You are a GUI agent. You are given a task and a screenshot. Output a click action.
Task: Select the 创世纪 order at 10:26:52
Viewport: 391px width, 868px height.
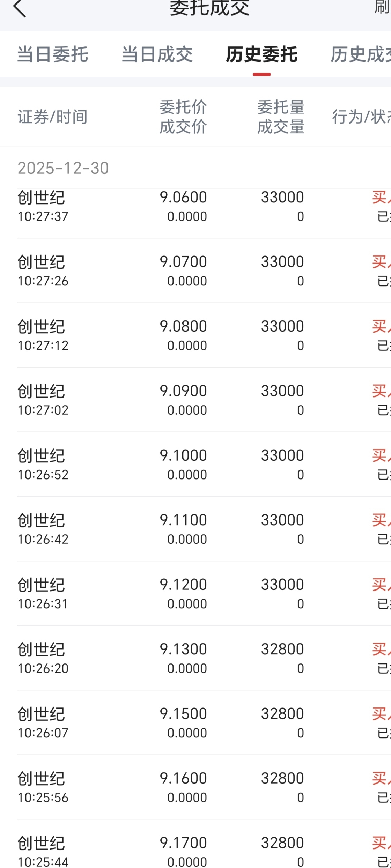point(195,465)
